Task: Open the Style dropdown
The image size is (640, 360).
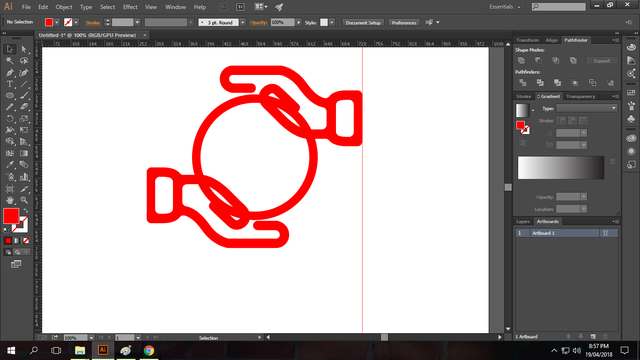Action: [331, 22]
